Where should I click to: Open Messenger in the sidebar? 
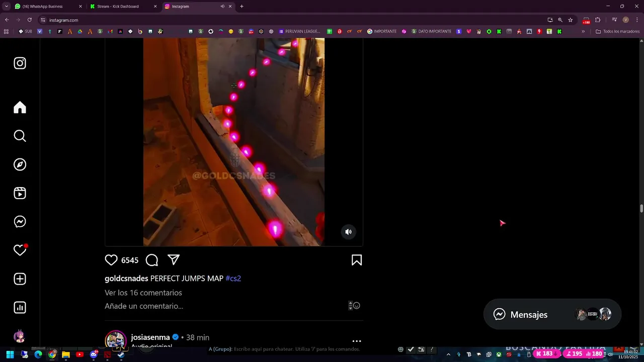(x=20, y=222)
